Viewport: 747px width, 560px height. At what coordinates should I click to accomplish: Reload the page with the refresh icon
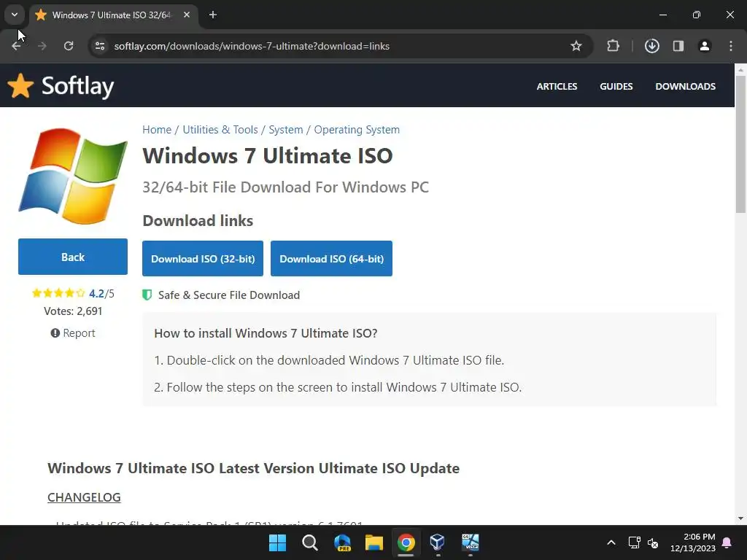69,46
